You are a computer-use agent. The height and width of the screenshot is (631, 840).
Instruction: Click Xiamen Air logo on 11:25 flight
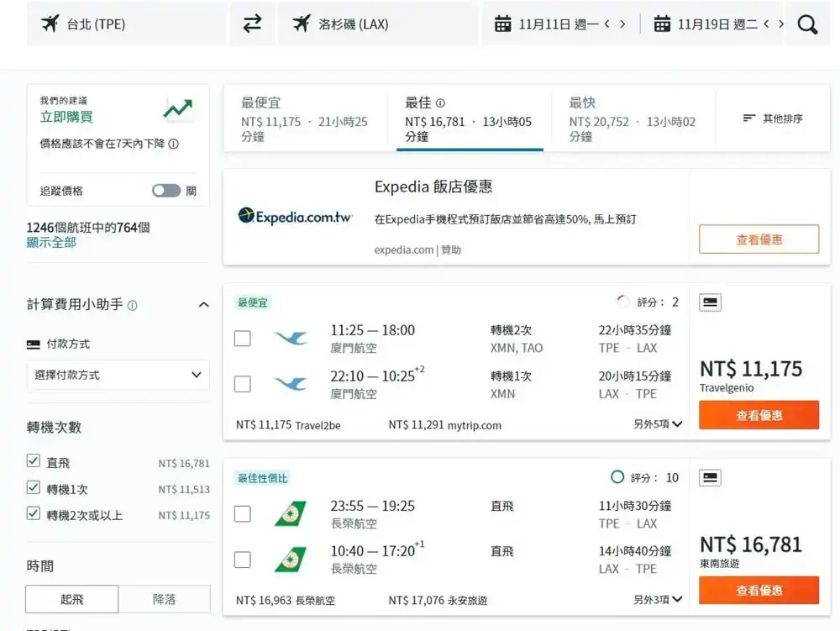[x=291, y=338]
